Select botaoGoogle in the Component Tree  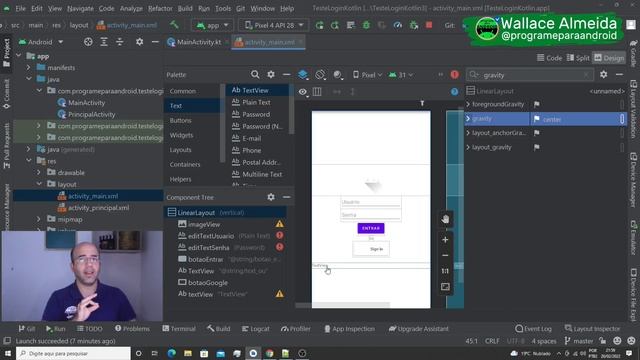pos(208,282)
